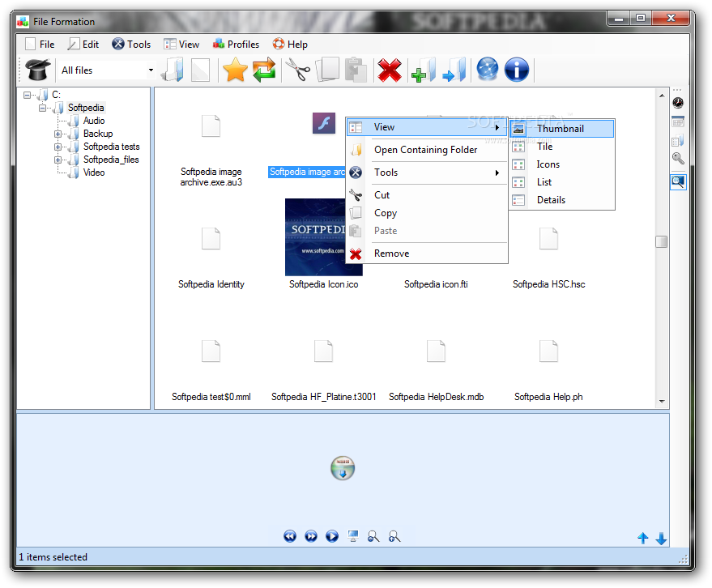The height and width of the screenshot is (588, 712).
Task: Click the magnifier search icon in sidebar
Action: tap(678, 159)
